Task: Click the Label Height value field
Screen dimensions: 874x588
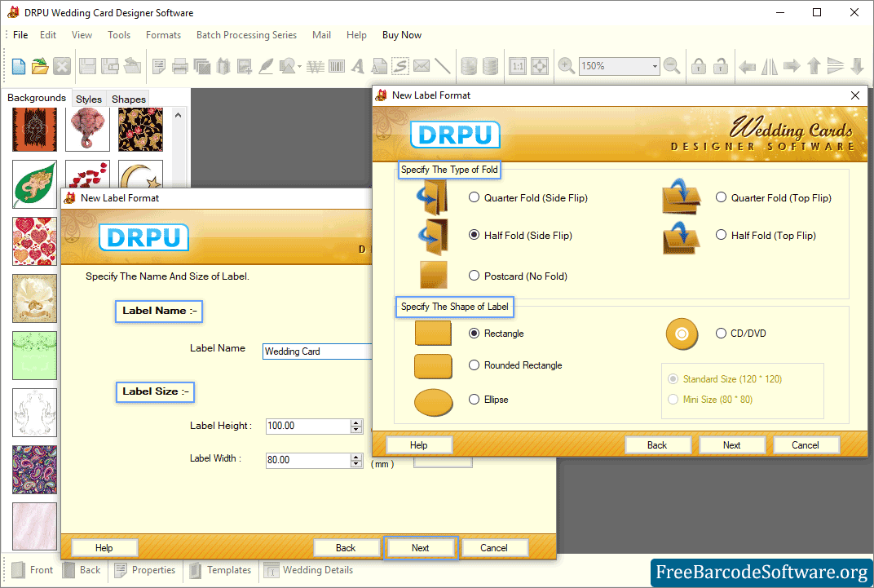Action: 308,426
